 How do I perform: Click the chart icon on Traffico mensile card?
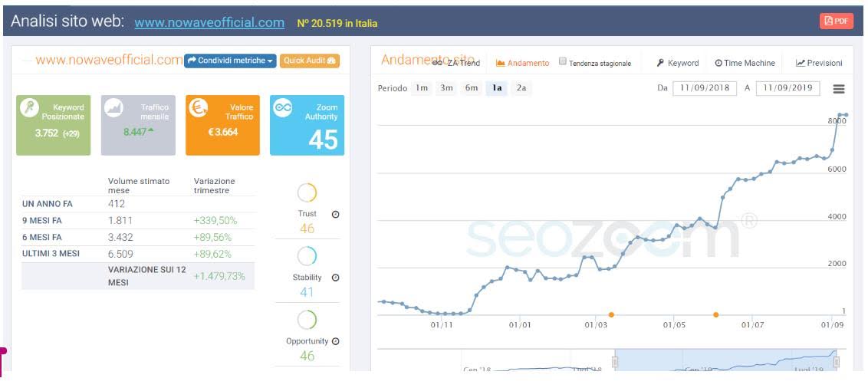click(x=114, y=110)
